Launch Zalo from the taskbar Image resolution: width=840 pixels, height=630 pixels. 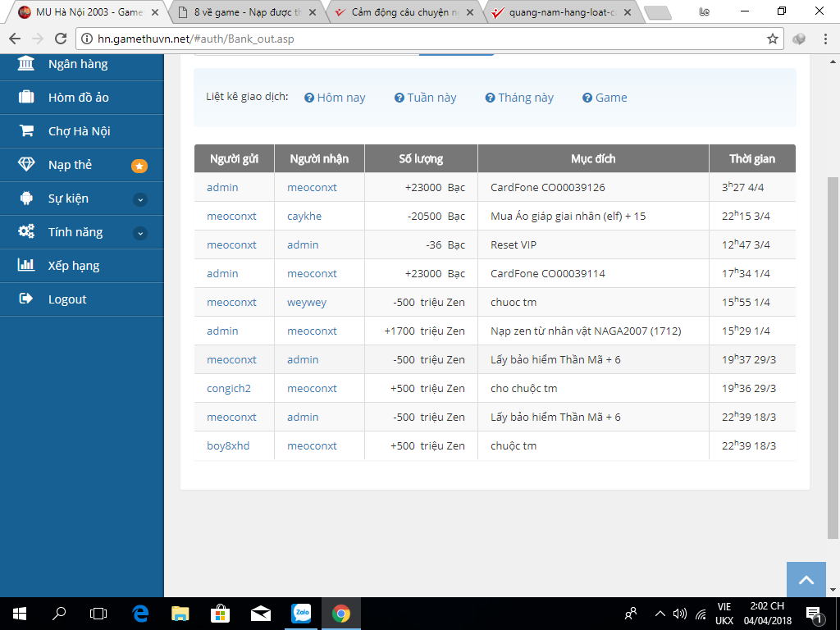(301, 614)
